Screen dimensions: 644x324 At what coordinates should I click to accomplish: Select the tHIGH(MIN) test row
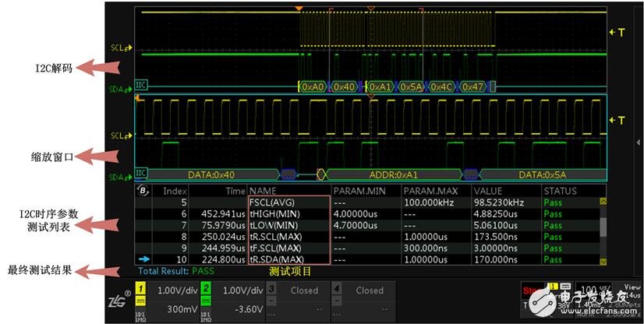(x=276, y=213)
